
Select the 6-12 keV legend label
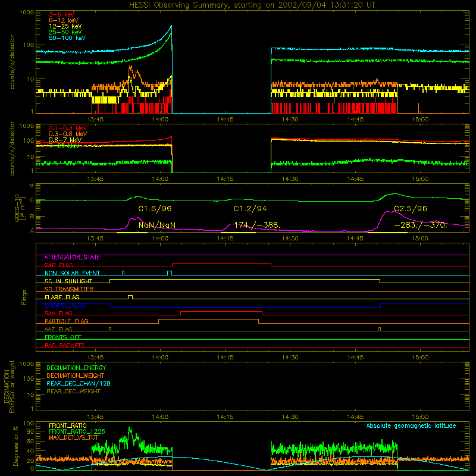tap(63, 20)
